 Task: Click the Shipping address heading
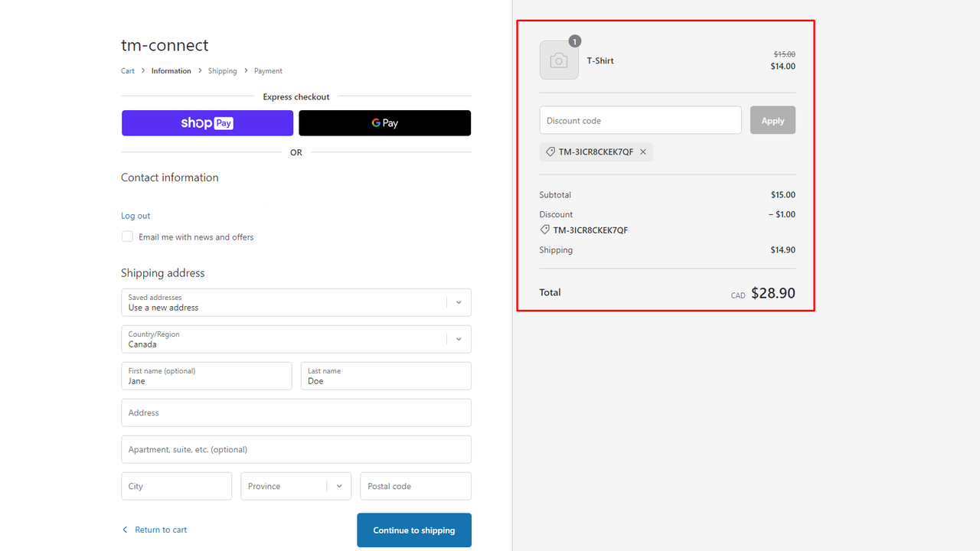163,273
